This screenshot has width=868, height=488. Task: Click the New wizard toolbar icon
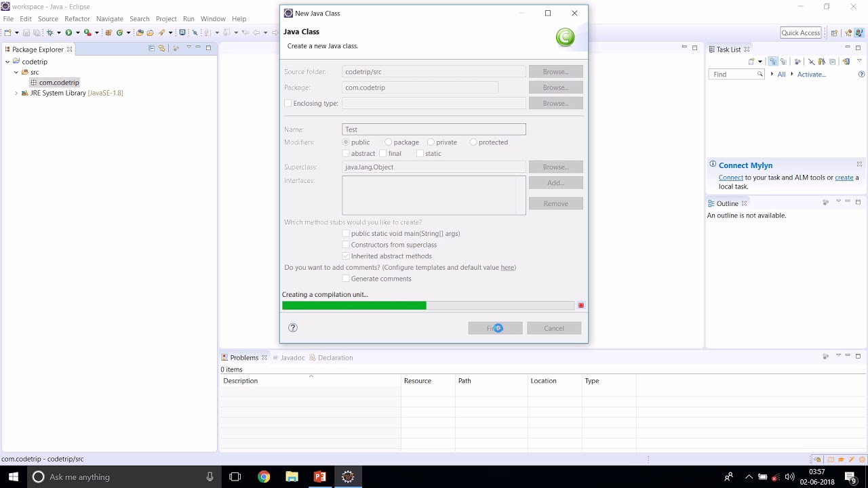click(x=8, y=33)
